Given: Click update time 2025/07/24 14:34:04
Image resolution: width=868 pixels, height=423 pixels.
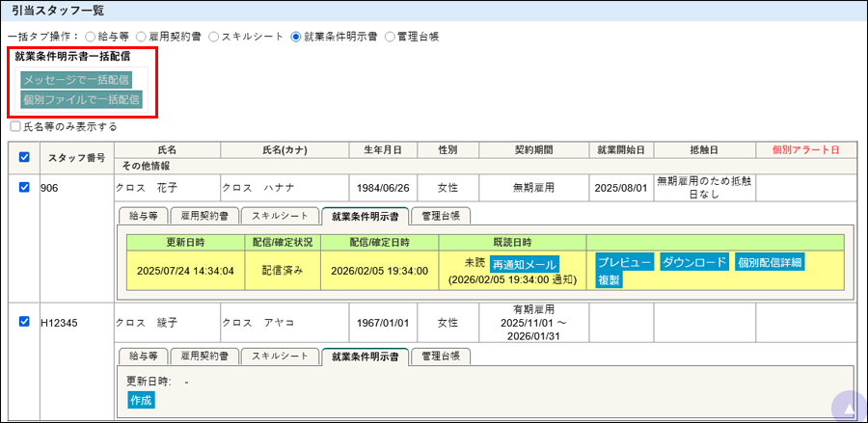Looking at the screenshot, I should click(185, 271).
